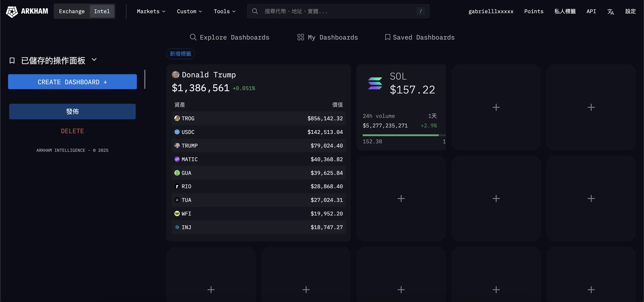Viewport: 644px width, 302px height.
Task: Click the USDC value $142,513.04
Action: click(325, 132)
